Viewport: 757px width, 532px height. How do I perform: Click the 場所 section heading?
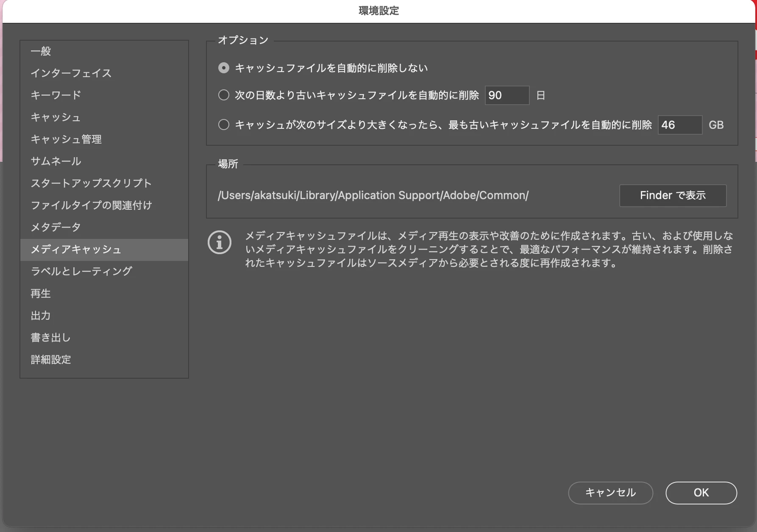pyautogui.click(x=228, y=164)
